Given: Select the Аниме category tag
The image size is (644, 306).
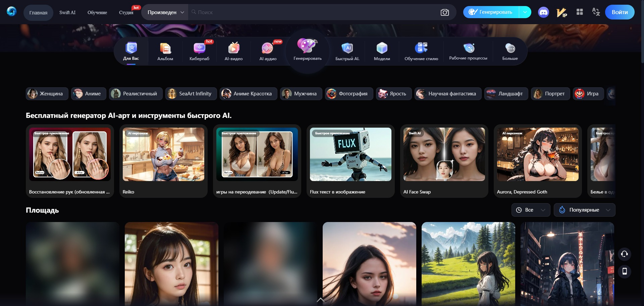Looking at the screenshot, I should click(89, 94).
